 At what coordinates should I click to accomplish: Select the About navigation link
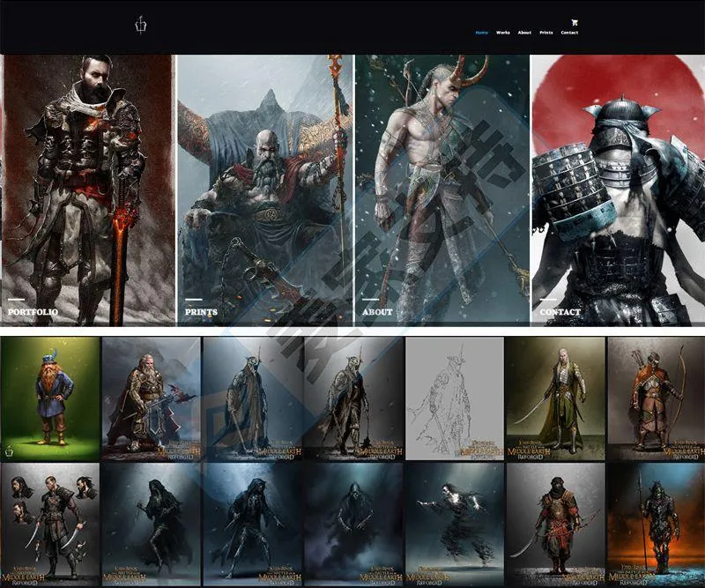point(524,33)
